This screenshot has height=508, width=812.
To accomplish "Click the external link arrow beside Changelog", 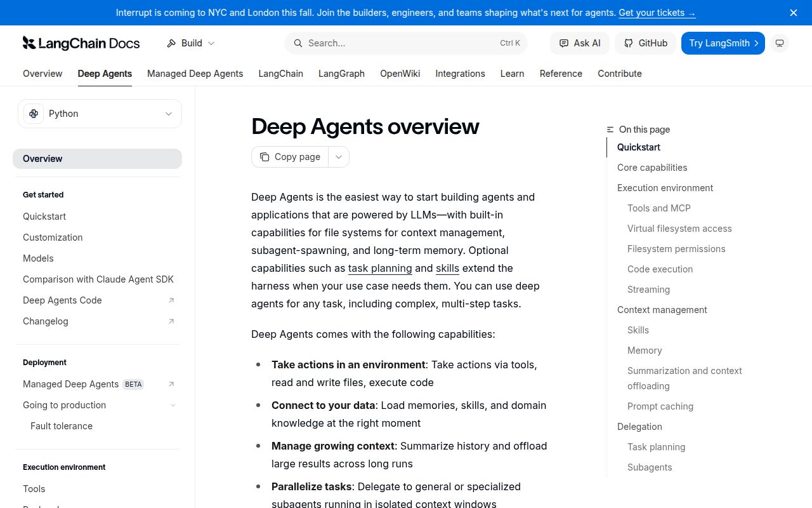I will point(171,321).
